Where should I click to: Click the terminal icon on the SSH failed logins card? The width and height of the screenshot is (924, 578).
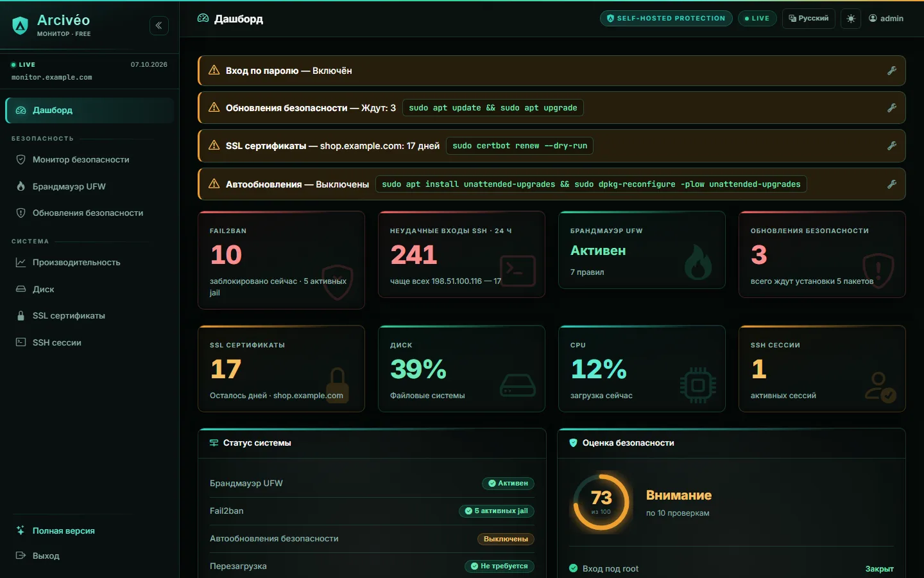click(518, 271)
